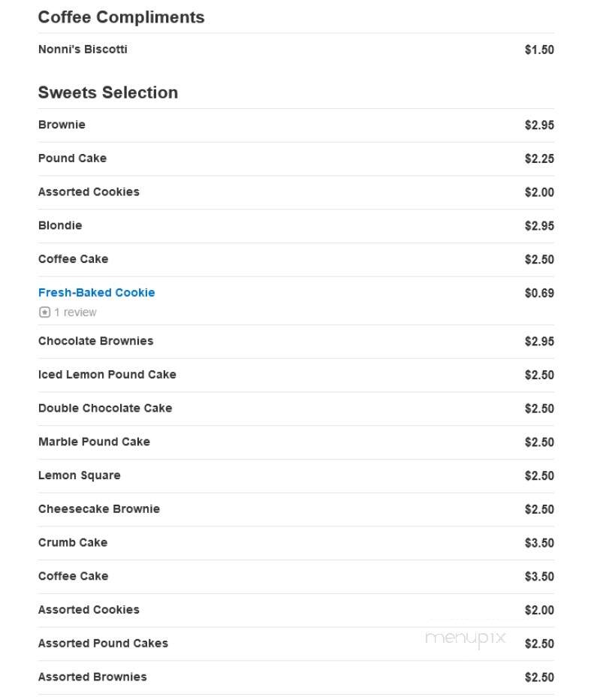The height and width of the screenshot is (700, 600).
Task: Click the menupix watermark logo
Action: pos(465,639)
